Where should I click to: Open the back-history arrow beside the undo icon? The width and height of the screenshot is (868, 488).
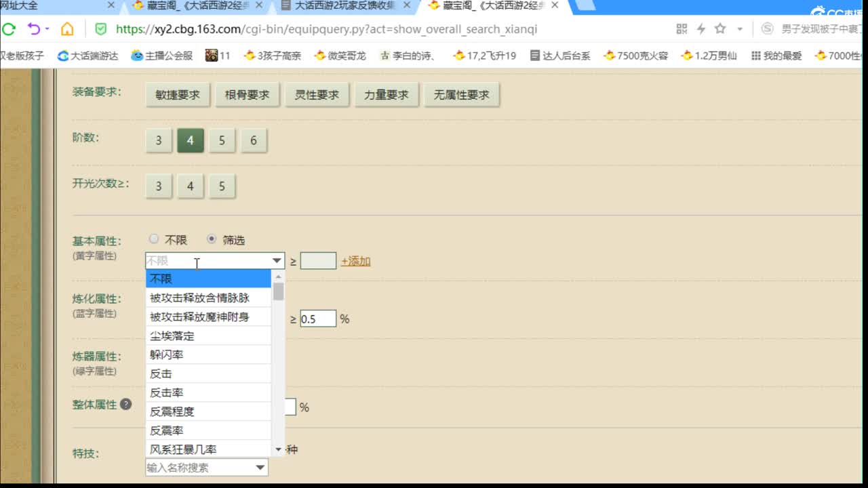47,29
